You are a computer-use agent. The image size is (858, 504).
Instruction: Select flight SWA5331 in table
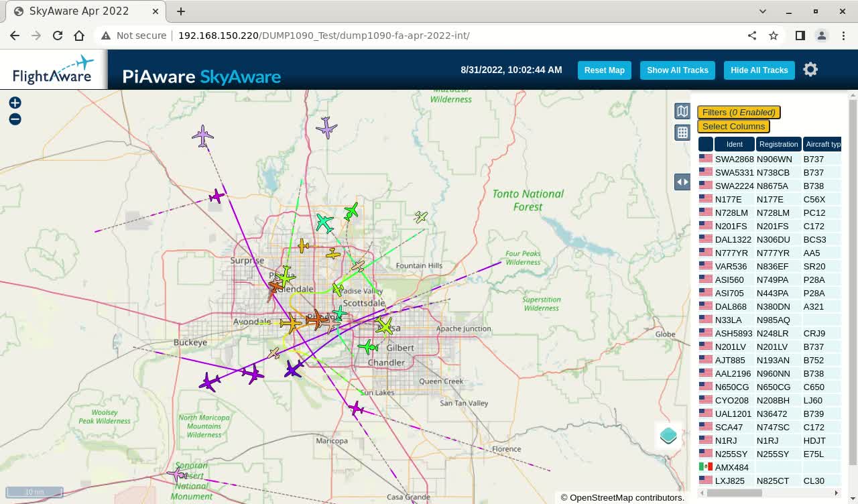[x=770, y=172]
